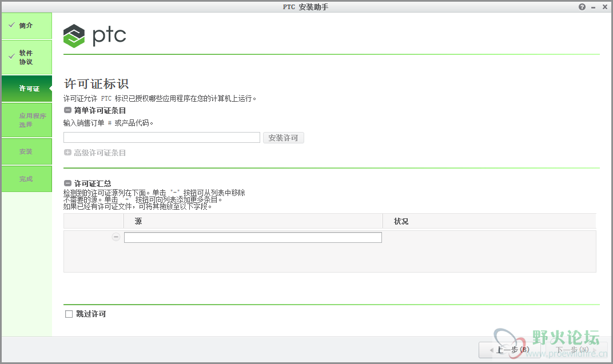Click the sales order or product code field
The height and width of the screenshot is (364, 613).
point(162,138)
